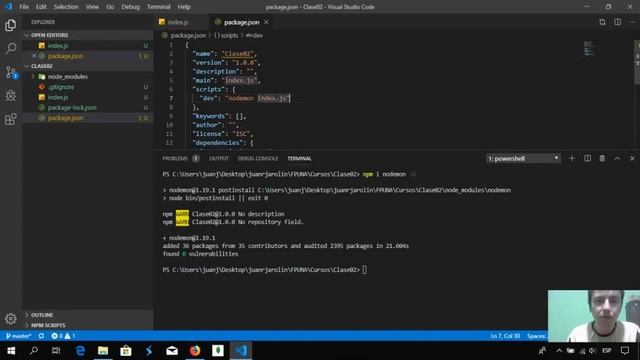Switch to the Output panel tab

tap(219, 158)
